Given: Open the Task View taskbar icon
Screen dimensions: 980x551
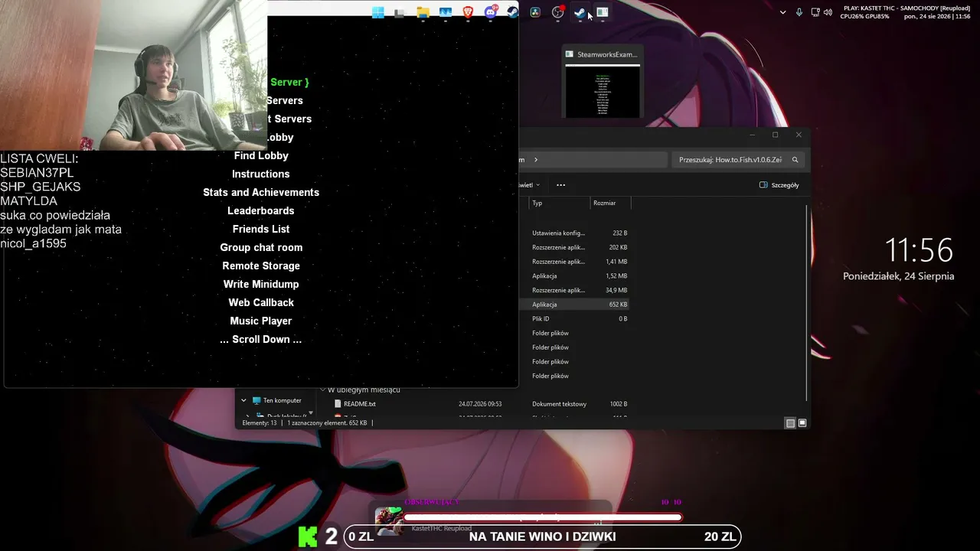Looking at the screenshot, I should coord(400,12).
